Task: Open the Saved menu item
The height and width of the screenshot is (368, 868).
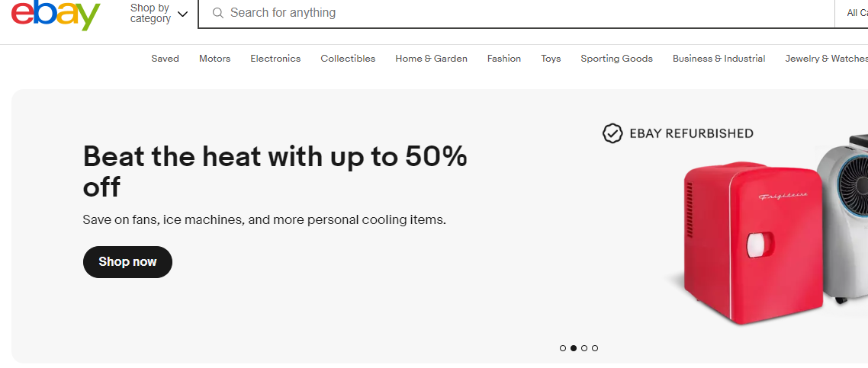Action: (165, 59)
